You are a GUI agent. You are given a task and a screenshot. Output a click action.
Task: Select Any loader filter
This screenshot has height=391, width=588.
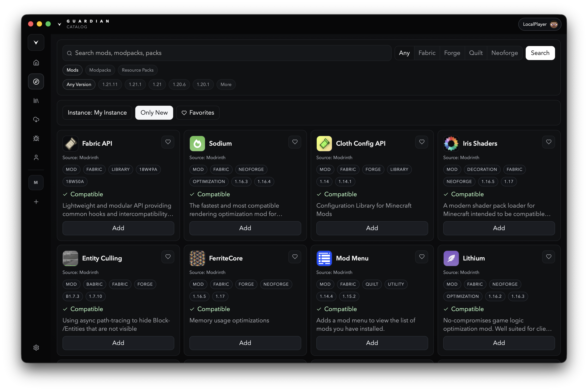404,53
